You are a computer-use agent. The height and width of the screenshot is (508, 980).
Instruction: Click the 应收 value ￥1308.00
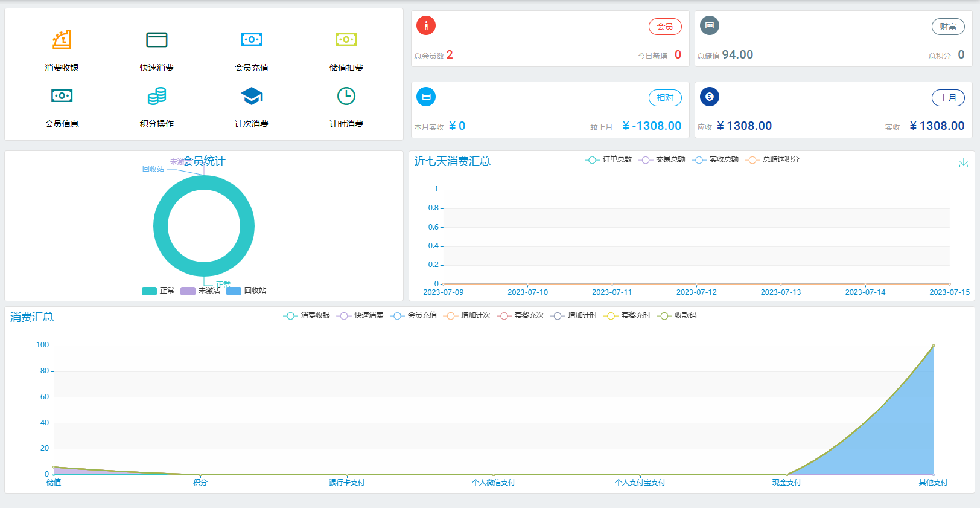(744, 126)
